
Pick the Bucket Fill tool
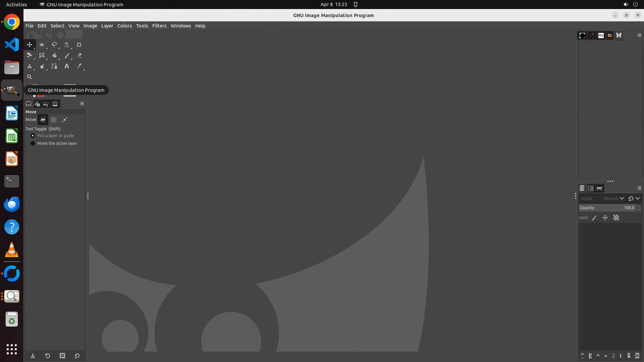[x=54, y=56]
